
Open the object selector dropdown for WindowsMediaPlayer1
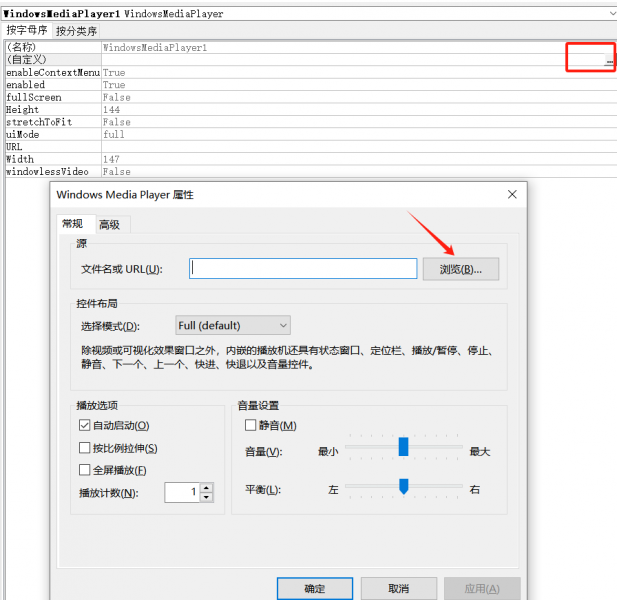pyautogui.click(x=612, y=13)
